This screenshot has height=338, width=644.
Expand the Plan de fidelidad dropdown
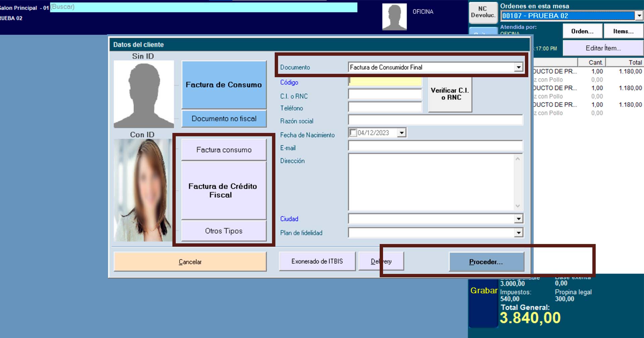point(519,233)
